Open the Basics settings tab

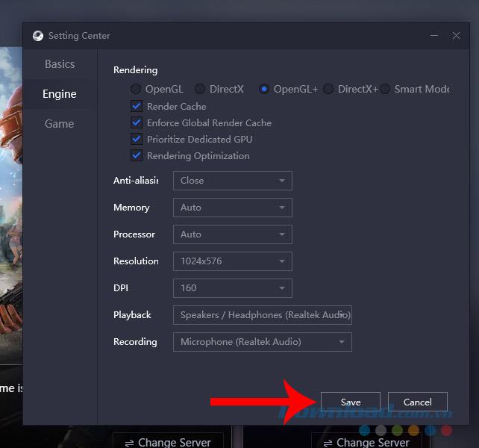60,64
